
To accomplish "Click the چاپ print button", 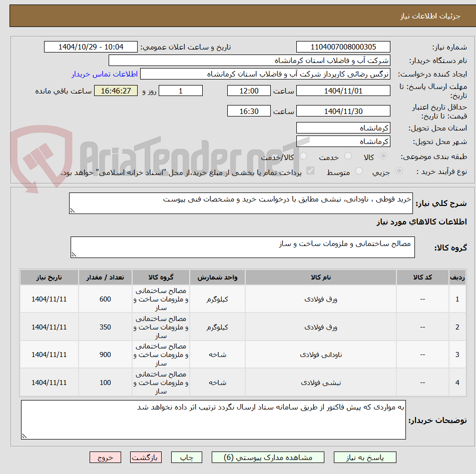I will coord(186,457).
